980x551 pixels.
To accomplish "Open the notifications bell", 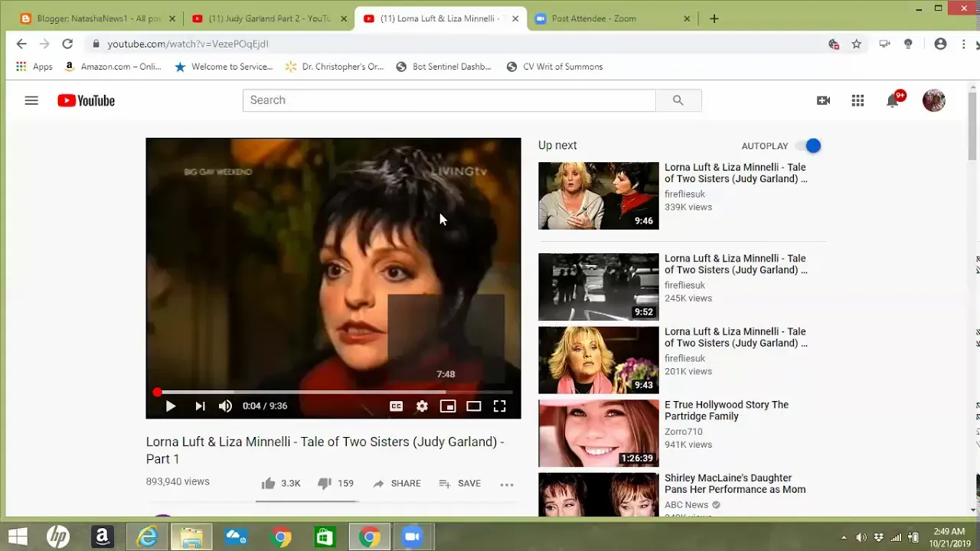I will tap(892, 101).
